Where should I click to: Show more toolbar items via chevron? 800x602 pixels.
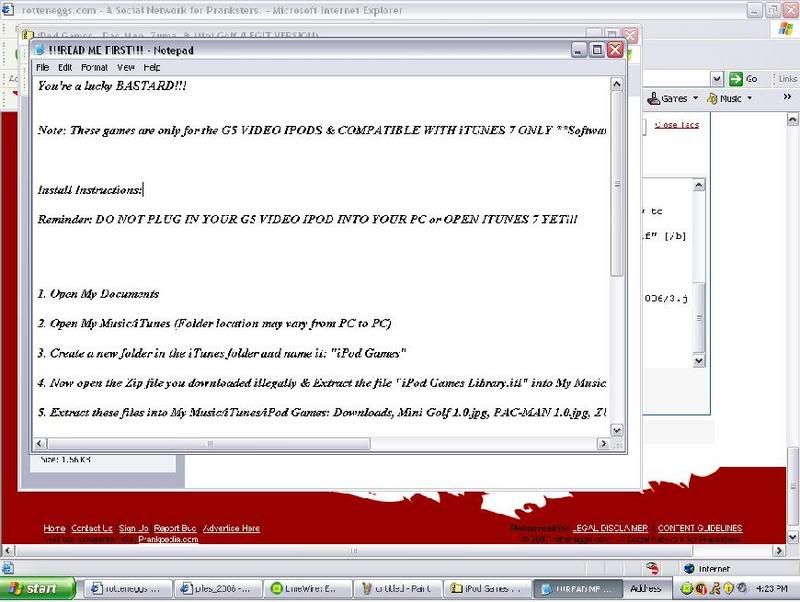(787, 96)
